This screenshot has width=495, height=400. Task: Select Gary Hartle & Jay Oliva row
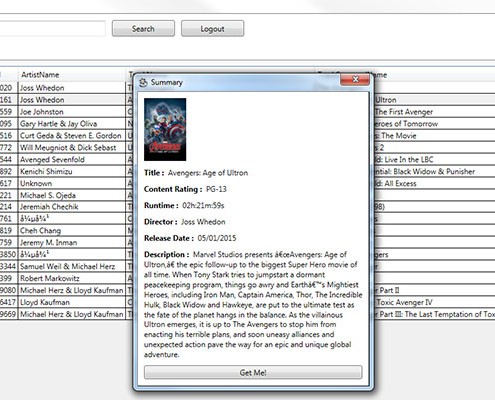click(72, 124)
